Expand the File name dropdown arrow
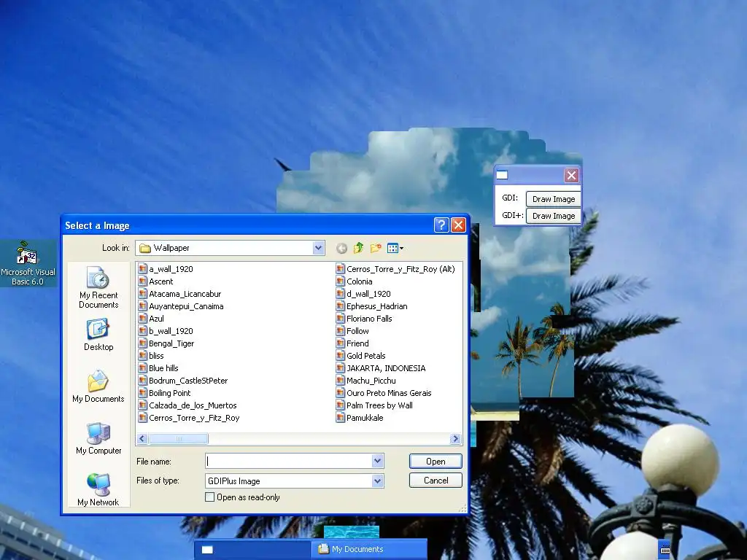This screenshot has height=560, width=747. 377,461
